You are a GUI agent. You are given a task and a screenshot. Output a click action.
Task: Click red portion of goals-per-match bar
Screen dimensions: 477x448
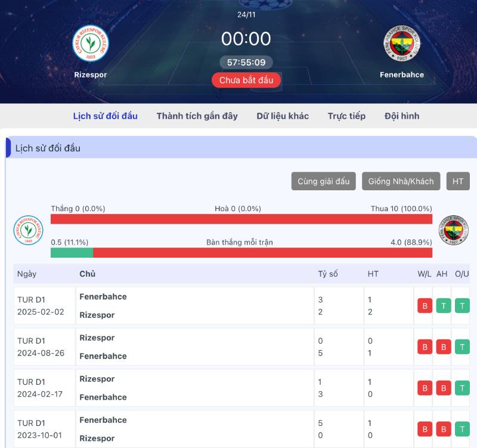click(x=262, y=252)
